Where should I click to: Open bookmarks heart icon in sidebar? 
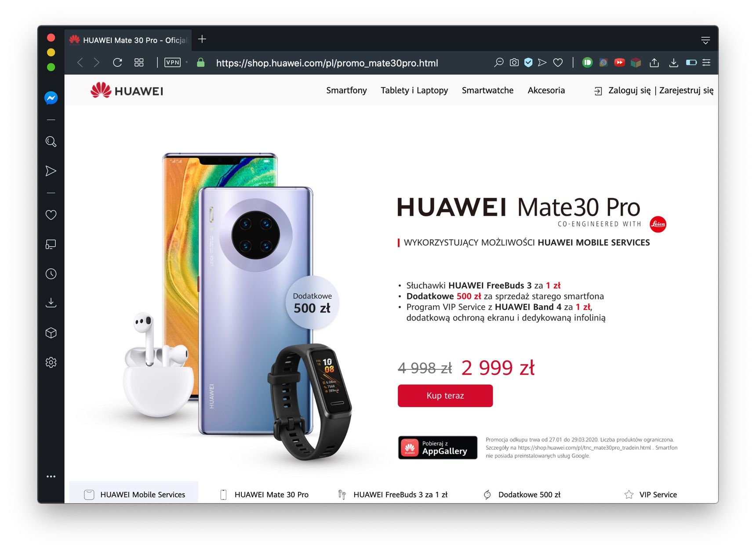click(x=51, y=215)
